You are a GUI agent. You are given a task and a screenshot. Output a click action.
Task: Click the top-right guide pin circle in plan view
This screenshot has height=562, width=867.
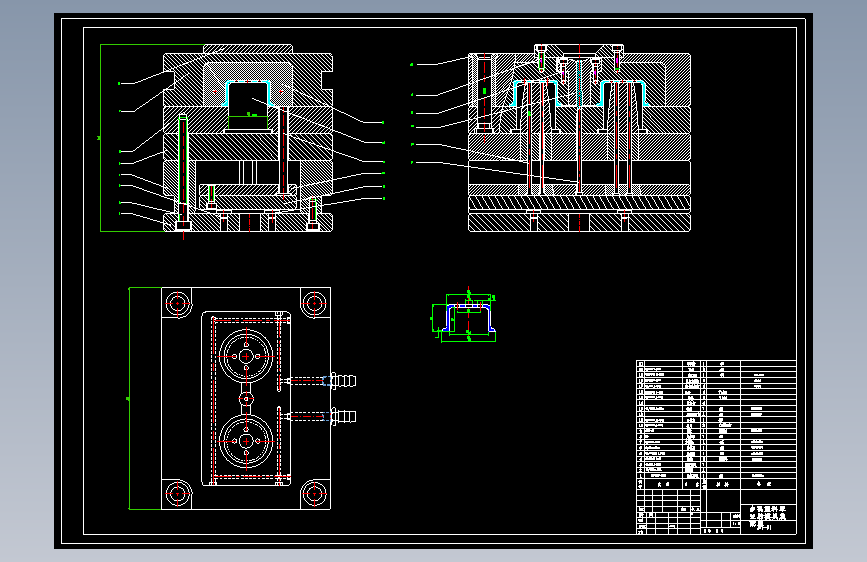tap(314, 303)
